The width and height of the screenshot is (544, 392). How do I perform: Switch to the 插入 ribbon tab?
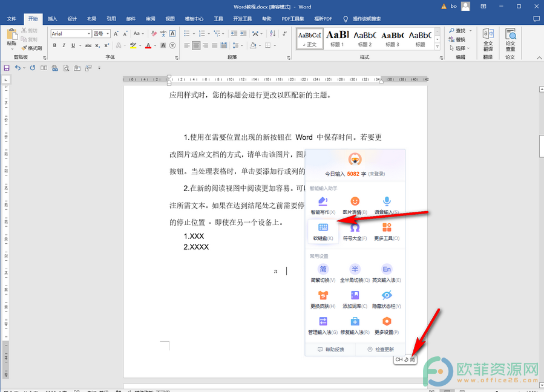tap(53, 19)
